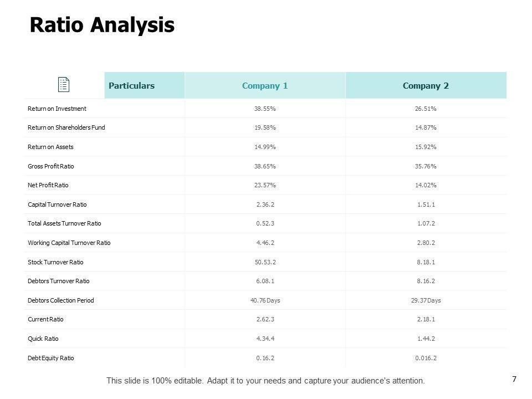Click the Gross Profit Ratio label
532x399 pixels.
(51, 166)
